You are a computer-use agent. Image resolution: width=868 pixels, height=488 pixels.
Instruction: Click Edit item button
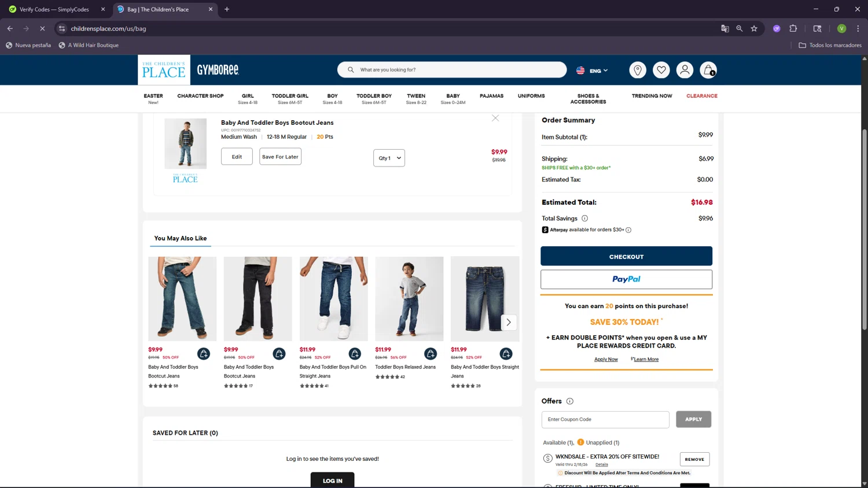tap(237, 157)
